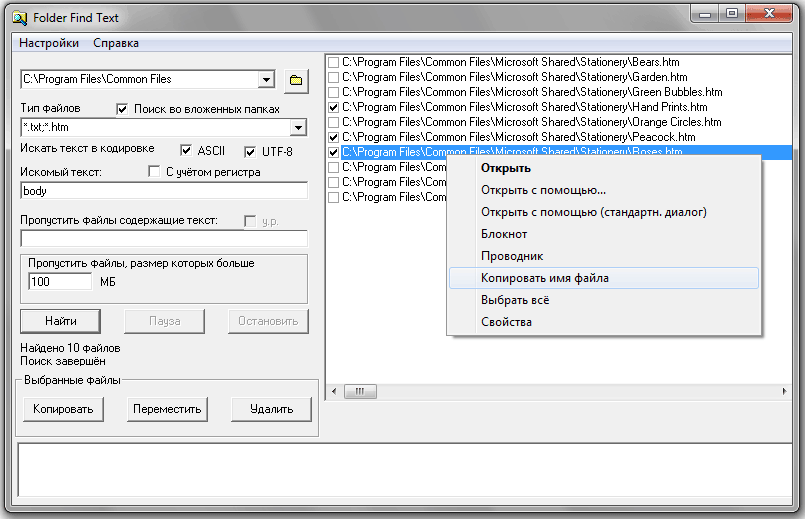The image size is (805, 519).
Task: Toggle checkbox for Garden.htm
Action: coord(333,78)
